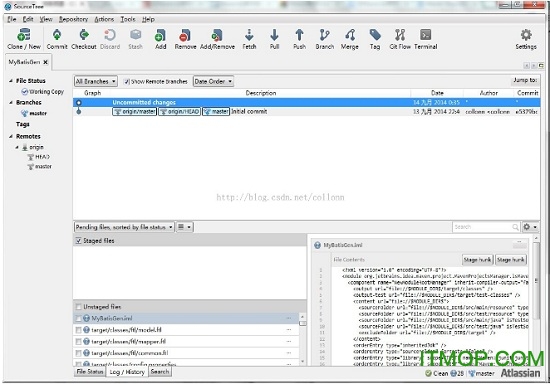Click the Add/Remove toolbar icon
This screenshot has height=384, width=550.
click(x=217, y=39)
